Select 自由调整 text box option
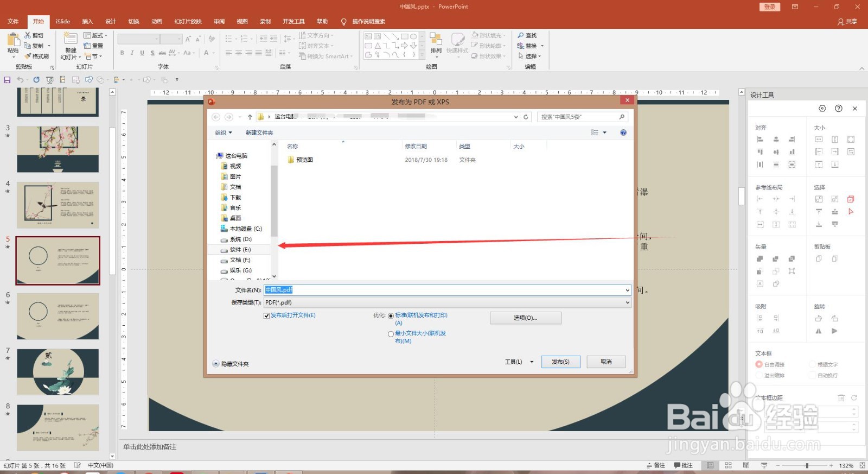The width and height of the screenshot is (868, 474). [x=759, y=364]
